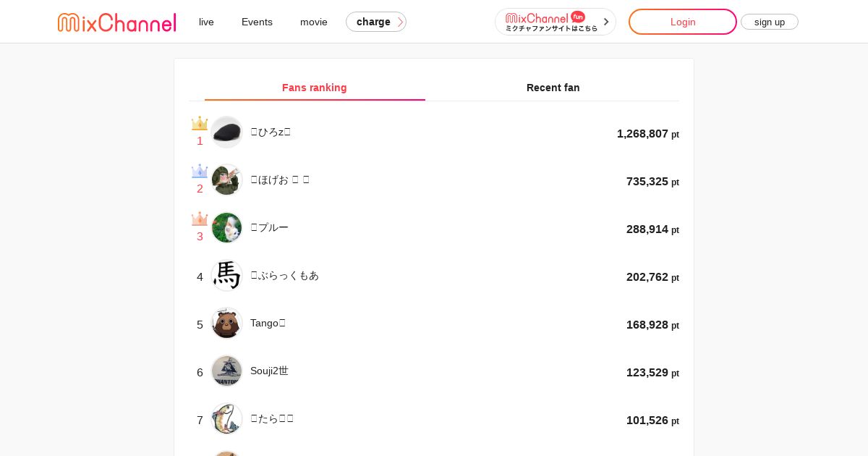Click the gold crown rank 1 icon

(200, 124)
